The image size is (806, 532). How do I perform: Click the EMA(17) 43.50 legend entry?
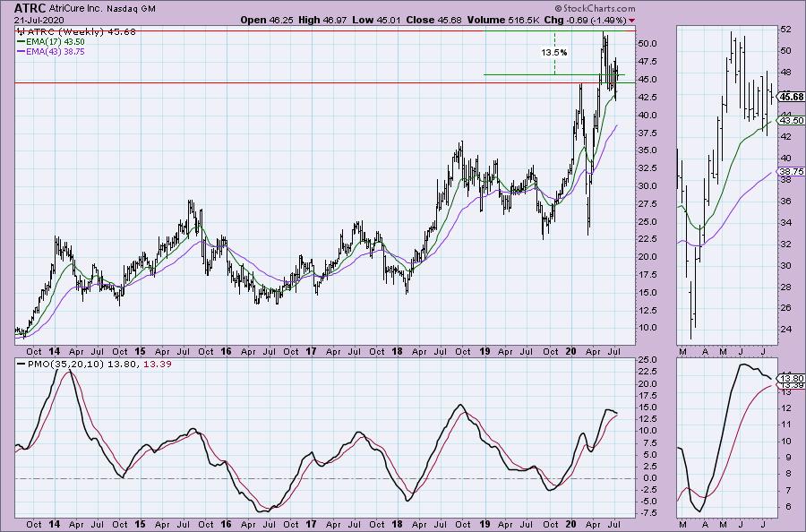pyautogui.click(x=51, y=41)
